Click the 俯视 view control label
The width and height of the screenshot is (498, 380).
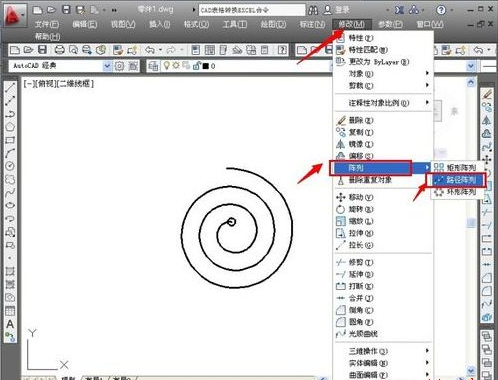pos(45,84)
